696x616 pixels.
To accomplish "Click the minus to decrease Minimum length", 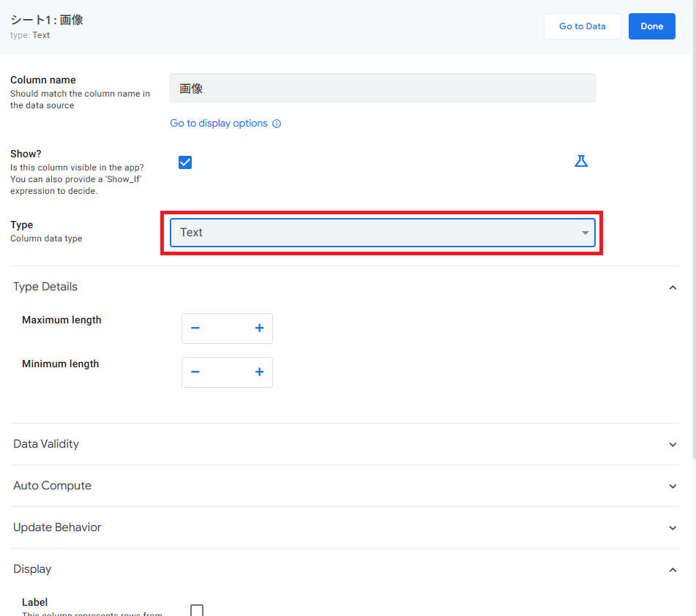I will coord(195,372).
